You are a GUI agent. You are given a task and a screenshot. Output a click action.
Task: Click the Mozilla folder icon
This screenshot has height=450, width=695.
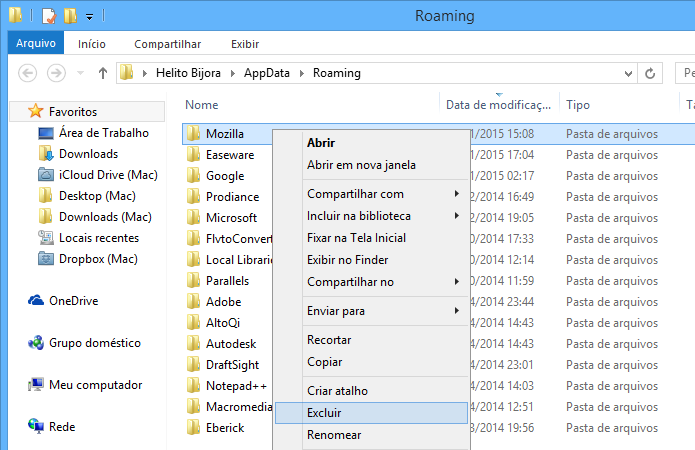click(x=193, y=133)
